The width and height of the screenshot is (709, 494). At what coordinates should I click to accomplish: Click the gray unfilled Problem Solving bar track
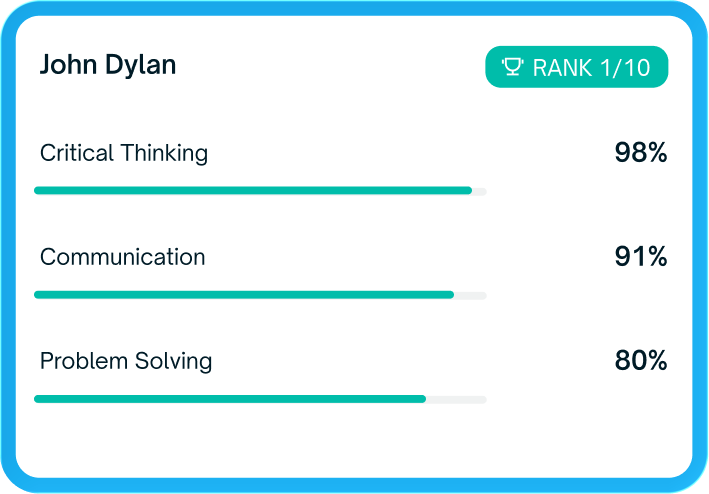[x=457, y=399]
